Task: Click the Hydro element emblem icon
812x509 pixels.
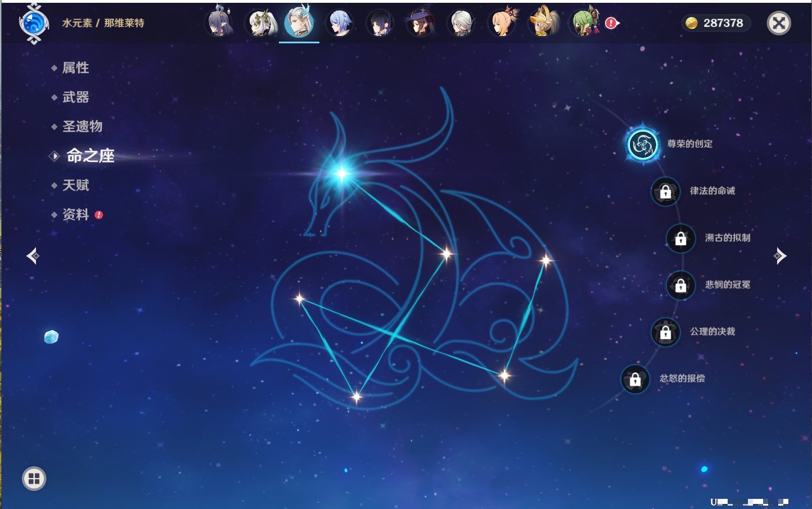Action: [x=33, y=24]
